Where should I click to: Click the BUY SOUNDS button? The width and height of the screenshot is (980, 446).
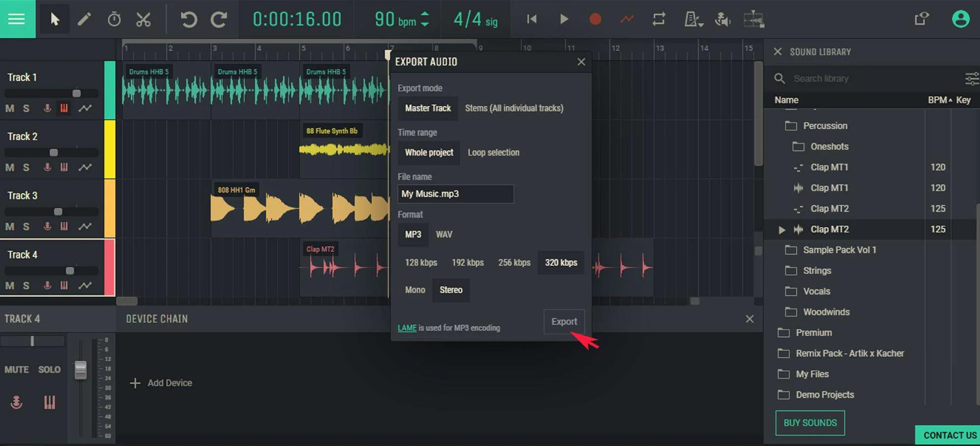click(810, 423)
